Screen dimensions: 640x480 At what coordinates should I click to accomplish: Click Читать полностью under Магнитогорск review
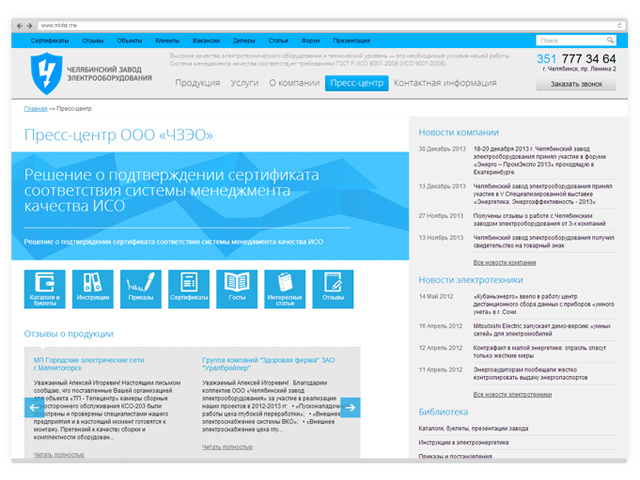pyautogui.click(x=59, y=455)
